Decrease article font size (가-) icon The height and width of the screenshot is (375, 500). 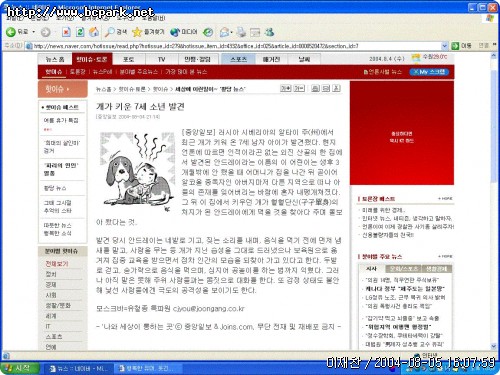click(x=299, y=88)
